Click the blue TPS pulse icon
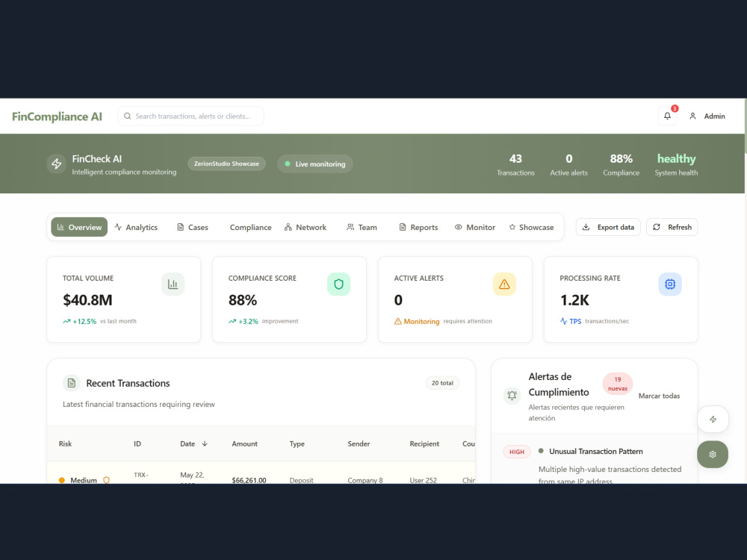 click(563, 321)
